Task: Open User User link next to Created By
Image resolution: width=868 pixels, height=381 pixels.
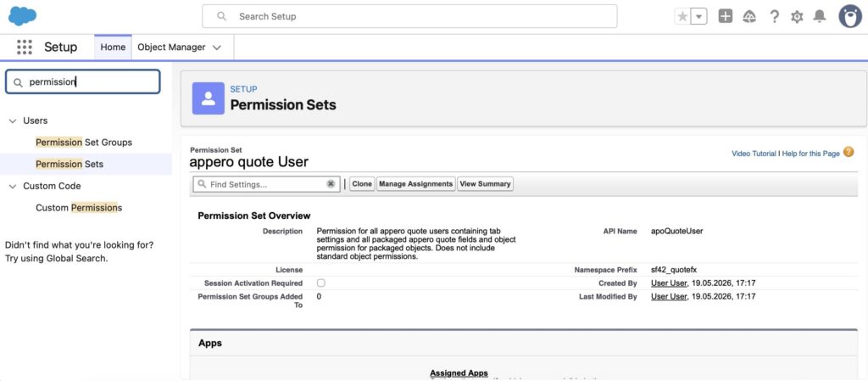Action: (670, 283)
